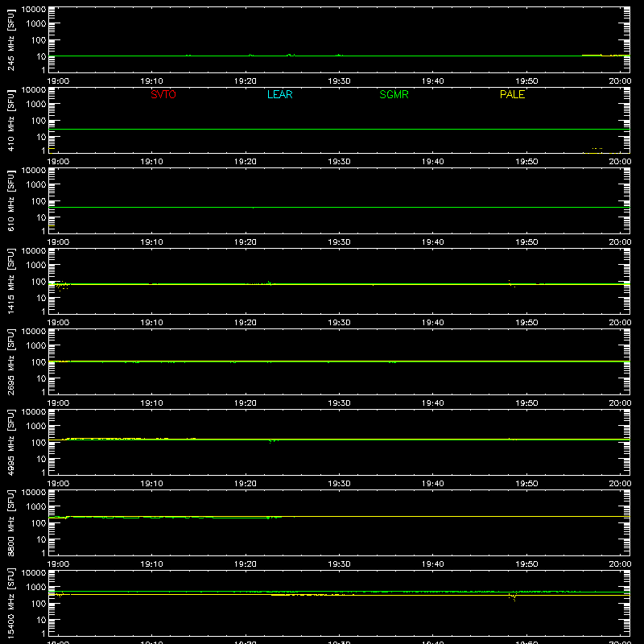Viewport: 644px width, 644px height.
Task: Select the 4995 MHz [SFU] axis title
Action: click(10, 442)
